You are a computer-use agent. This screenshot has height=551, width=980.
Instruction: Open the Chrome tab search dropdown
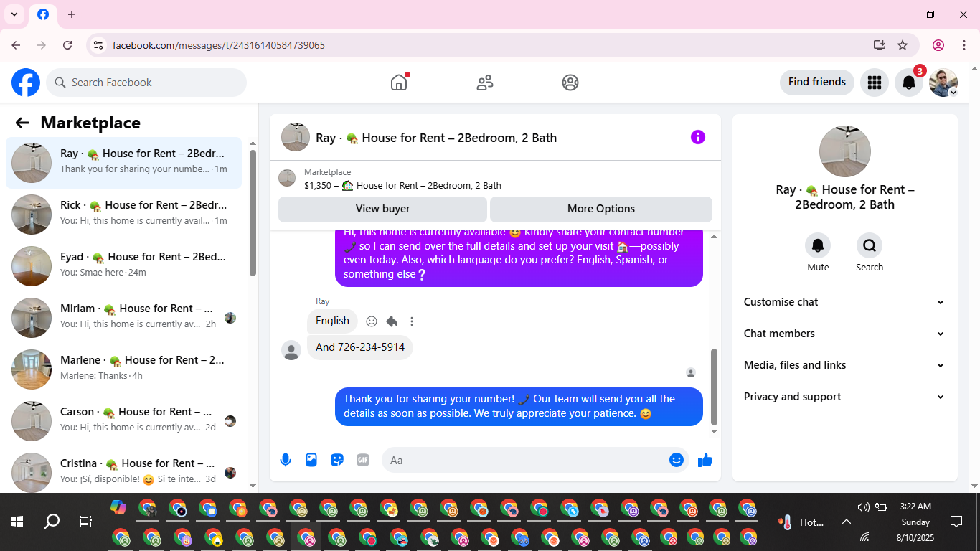coord(14,14)
